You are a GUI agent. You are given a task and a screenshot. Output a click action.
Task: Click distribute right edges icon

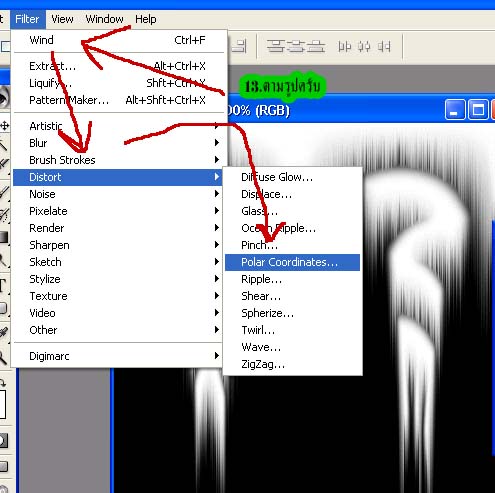384,46
